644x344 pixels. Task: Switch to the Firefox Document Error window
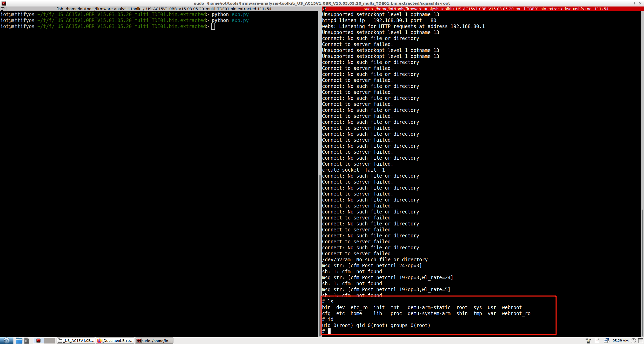point(115,341)
